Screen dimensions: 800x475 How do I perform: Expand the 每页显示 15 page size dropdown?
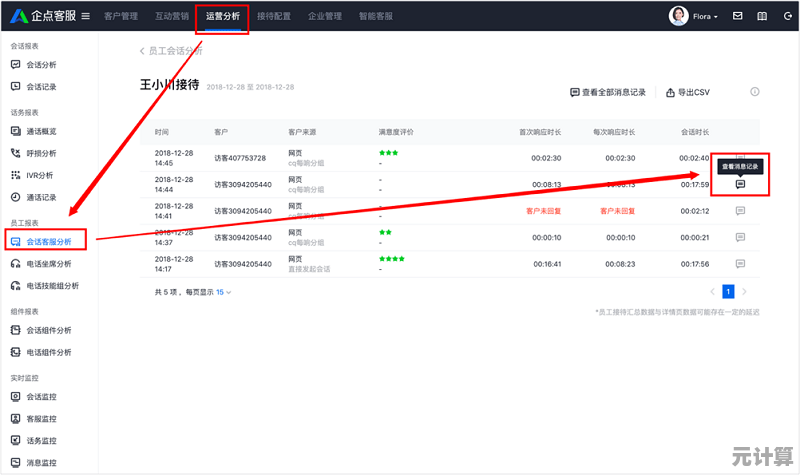223,292
